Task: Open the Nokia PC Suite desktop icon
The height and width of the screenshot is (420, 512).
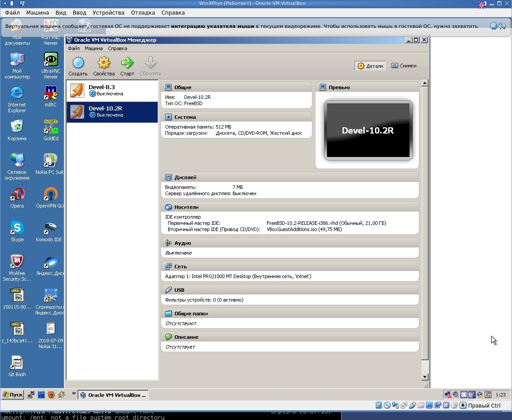Action: point(50,164)
